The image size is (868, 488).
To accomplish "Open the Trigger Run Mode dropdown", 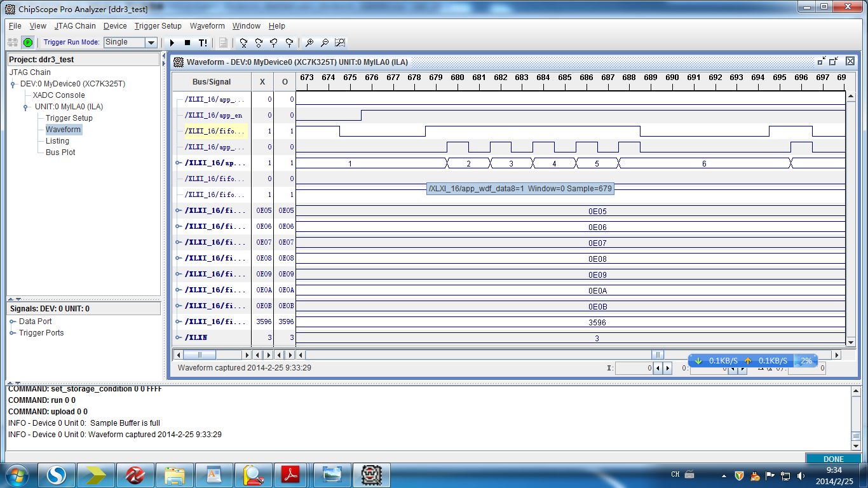I will point(150,43).
